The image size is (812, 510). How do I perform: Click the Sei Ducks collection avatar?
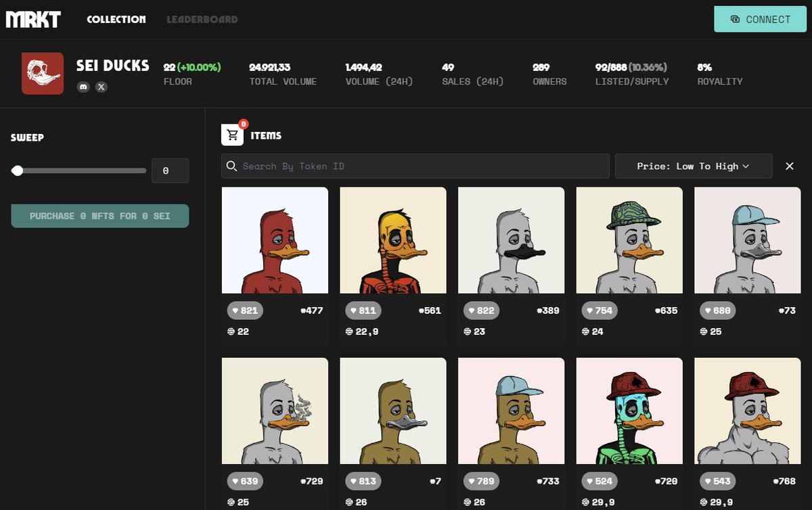coord(42,72)
